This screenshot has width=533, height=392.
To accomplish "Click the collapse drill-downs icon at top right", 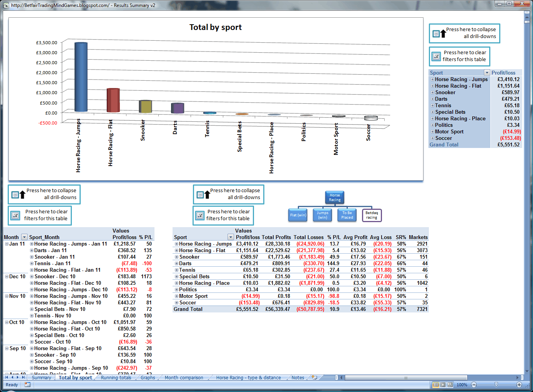I will [x=439, y=34].
